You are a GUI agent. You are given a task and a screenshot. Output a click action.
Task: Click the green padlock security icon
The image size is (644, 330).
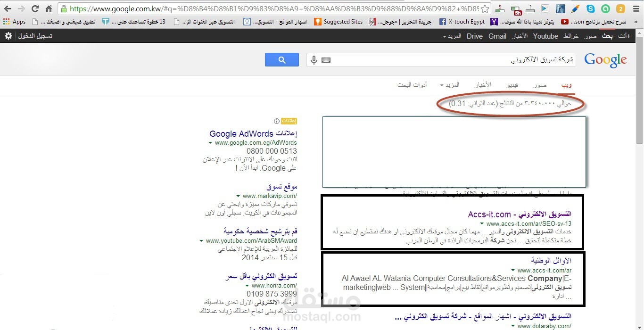click(x=65, y=8)
